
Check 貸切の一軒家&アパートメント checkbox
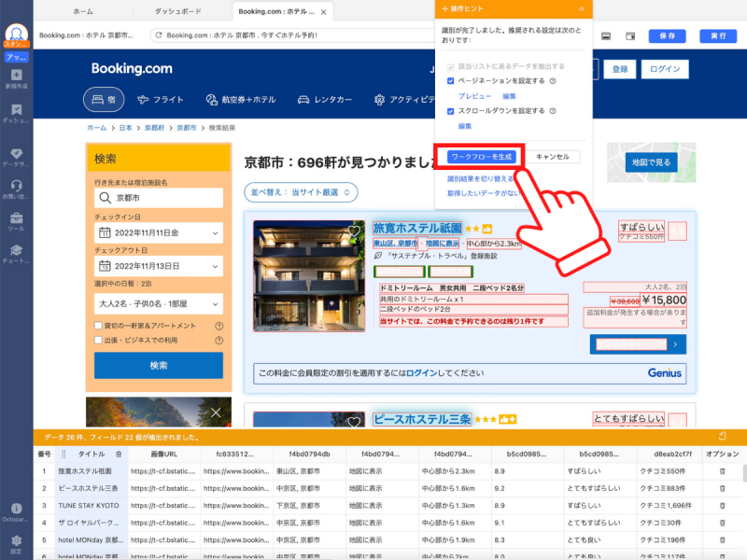(x=98, y=326)
